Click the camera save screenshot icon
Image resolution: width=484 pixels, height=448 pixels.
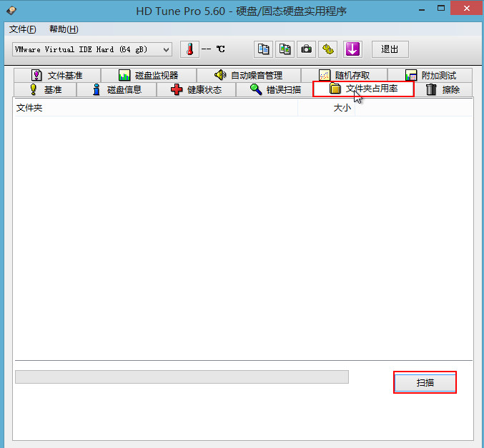click(306, 49)
